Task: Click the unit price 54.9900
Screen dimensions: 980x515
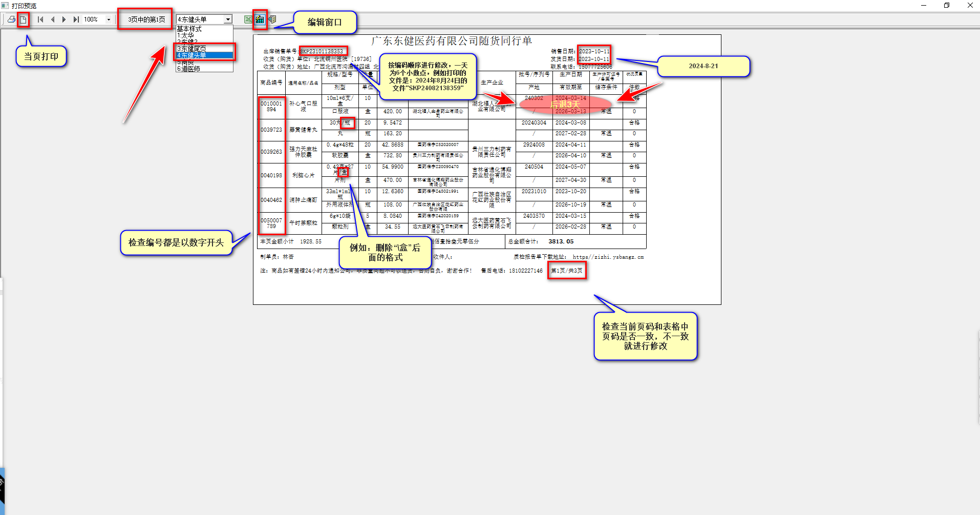Action: (x=393, y=167)
